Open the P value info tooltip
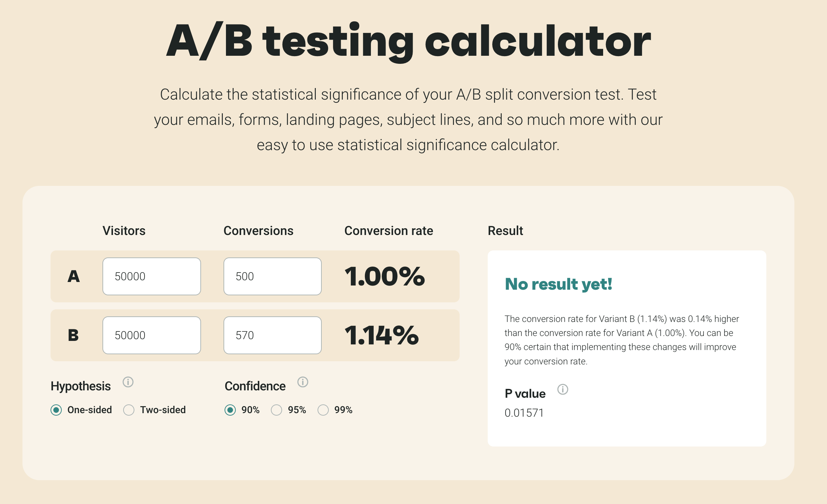The image size is (827, 504). (x=563, y=389)
